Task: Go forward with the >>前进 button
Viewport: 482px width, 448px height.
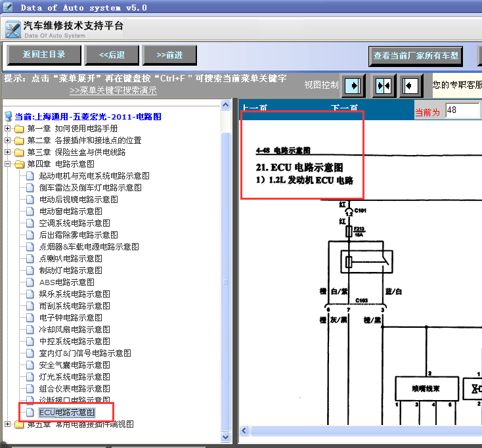Action: pos(169,55)
